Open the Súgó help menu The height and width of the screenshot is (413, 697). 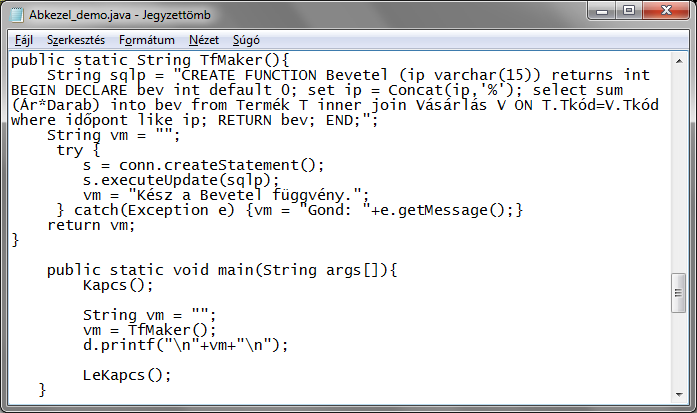click(246, 40)
